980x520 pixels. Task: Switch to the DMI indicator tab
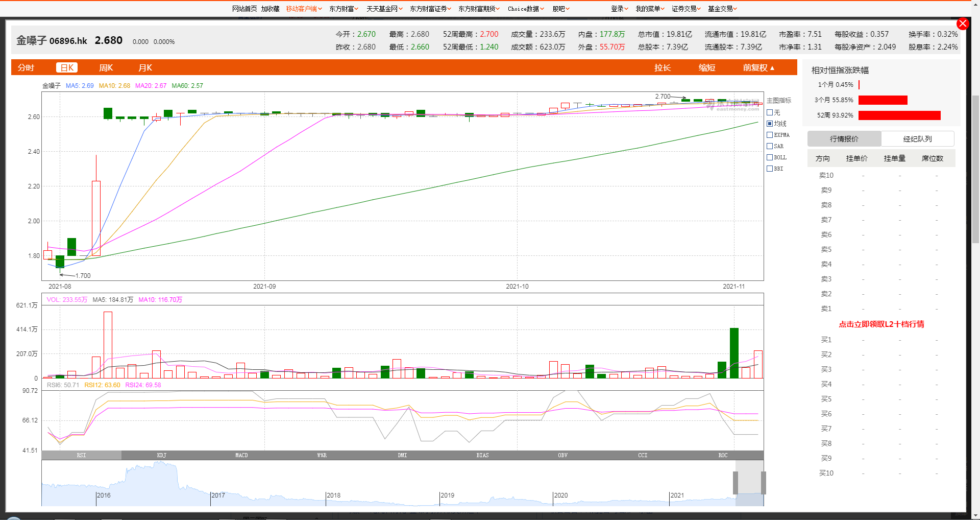coord(402,455)
